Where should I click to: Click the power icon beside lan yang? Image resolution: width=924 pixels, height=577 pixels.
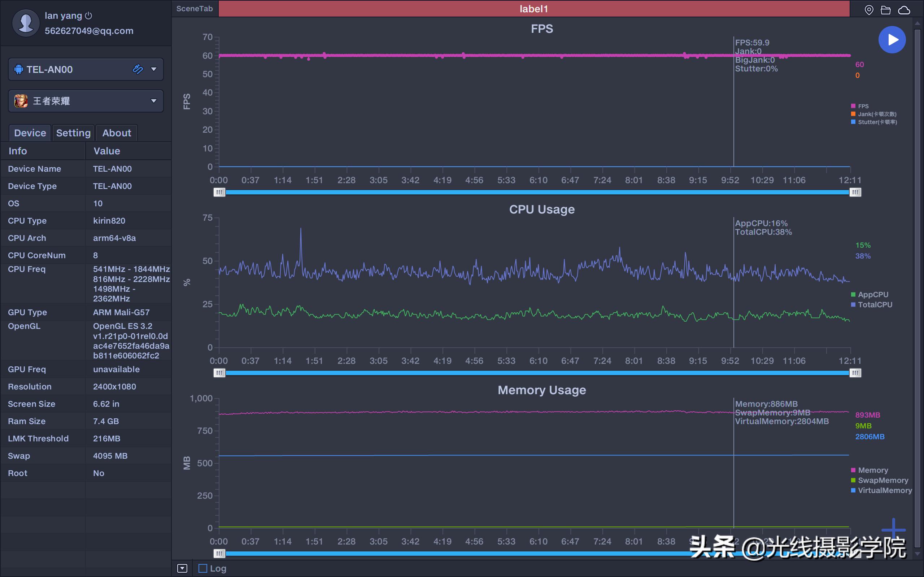tap(88, 16)
